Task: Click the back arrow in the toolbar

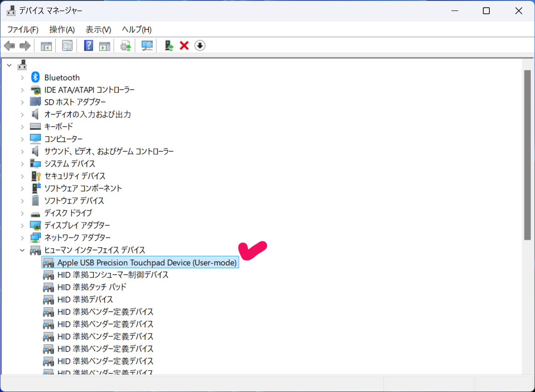Action: (10, 46)
